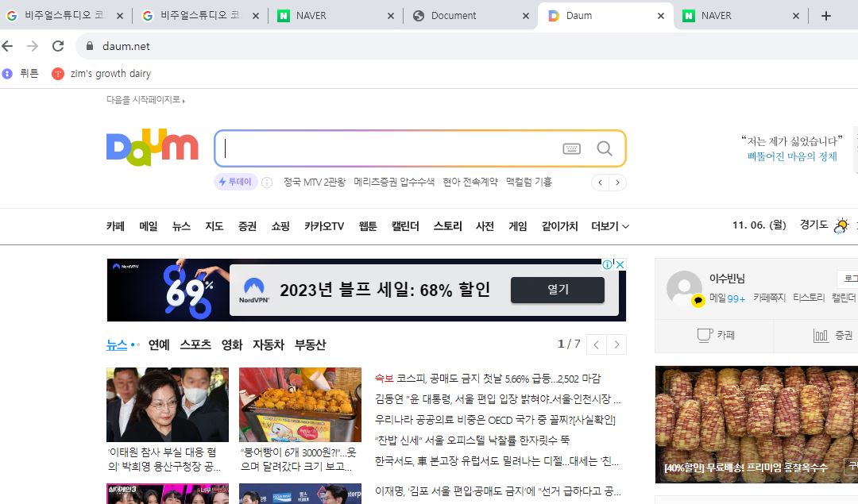Click the 열기 button on NordVPN ad
Viewport: 858px width, 504px height.
[558, 290]
